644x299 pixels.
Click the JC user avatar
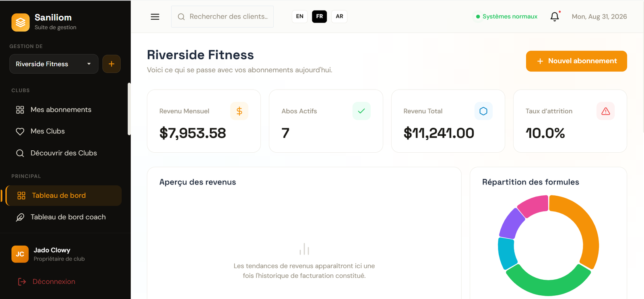(x=20, y=254)
